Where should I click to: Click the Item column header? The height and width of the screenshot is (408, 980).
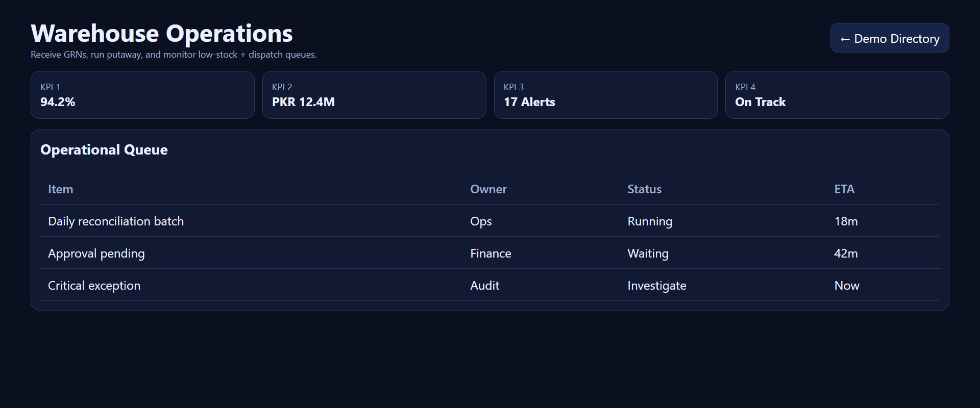click(x=60, y=189)
